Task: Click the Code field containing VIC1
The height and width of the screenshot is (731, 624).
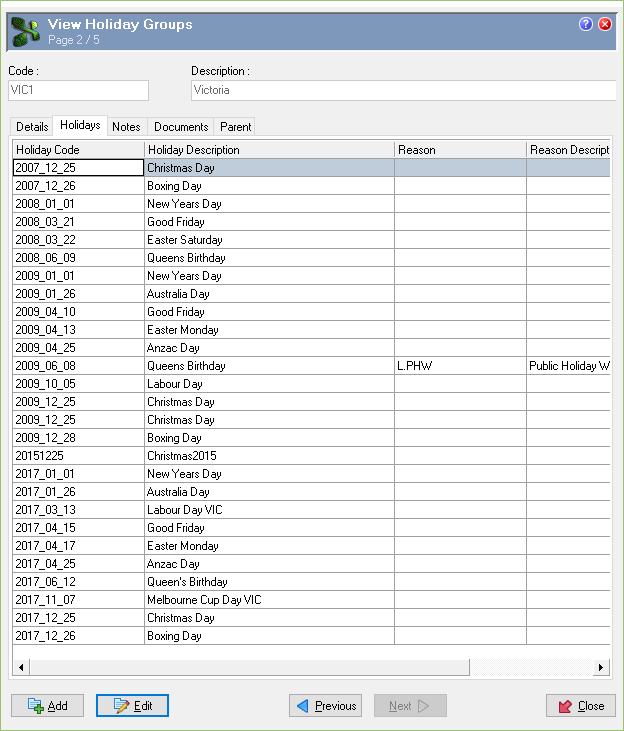Action: click(78, 90)
